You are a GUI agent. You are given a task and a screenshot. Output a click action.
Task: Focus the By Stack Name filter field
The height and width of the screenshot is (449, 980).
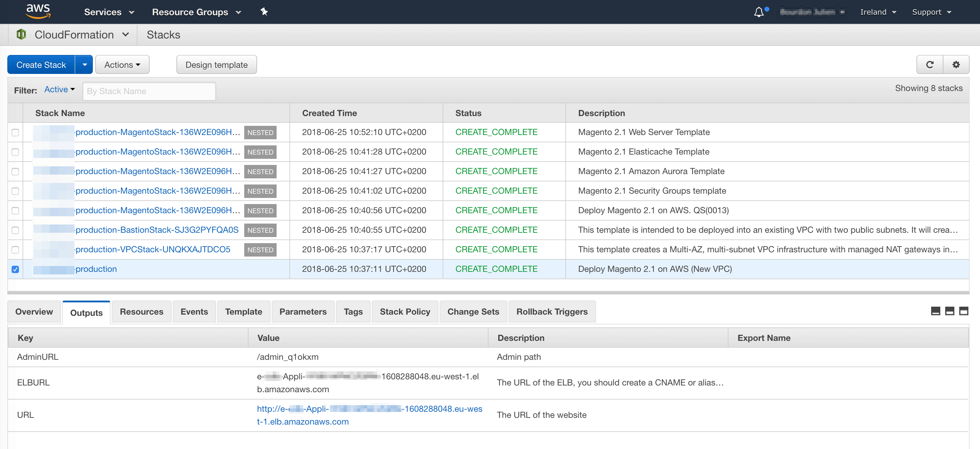click(149, 91)
